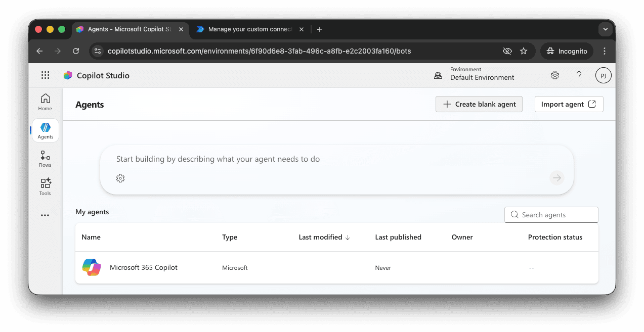Click the Microsoft type cell
Viewport: 644px width, 332px height.
(x=235, y=268)
